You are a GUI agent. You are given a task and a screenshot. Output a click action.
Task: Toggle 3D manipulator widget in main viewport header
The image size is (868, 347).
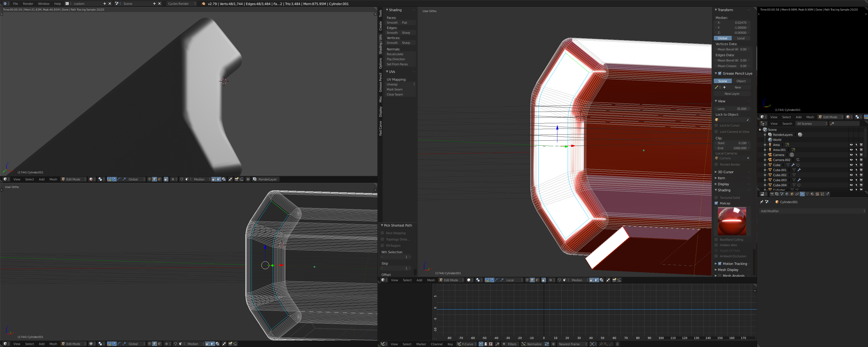pos(487,280)
